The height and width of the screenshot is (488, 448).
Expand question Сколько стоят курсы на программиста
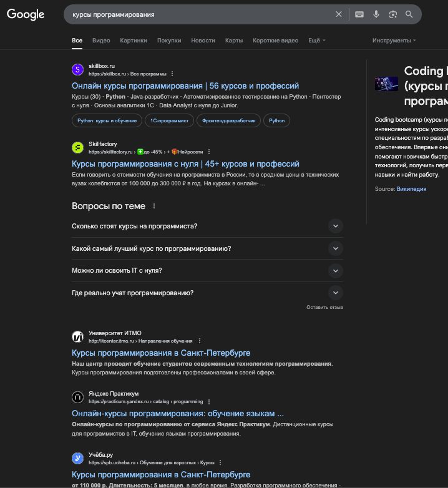208,227
